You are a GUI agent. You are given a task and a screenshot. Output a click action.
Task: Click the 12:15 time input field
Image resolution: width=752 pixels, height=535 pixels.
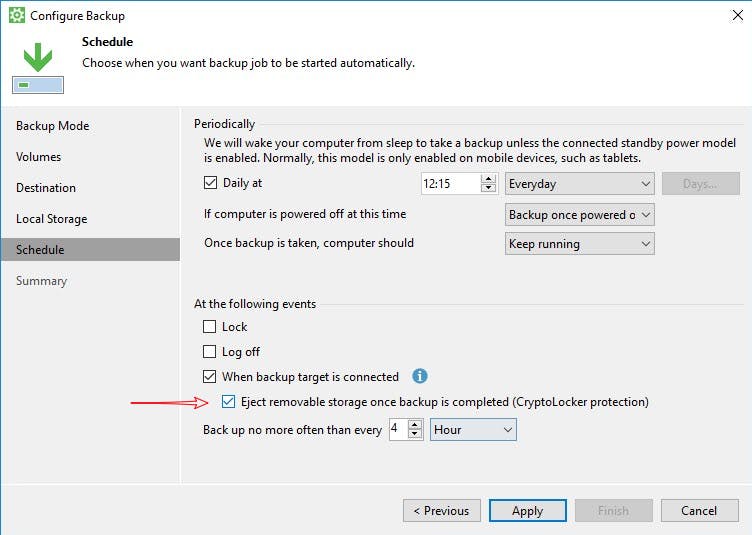tap(450, 184)
